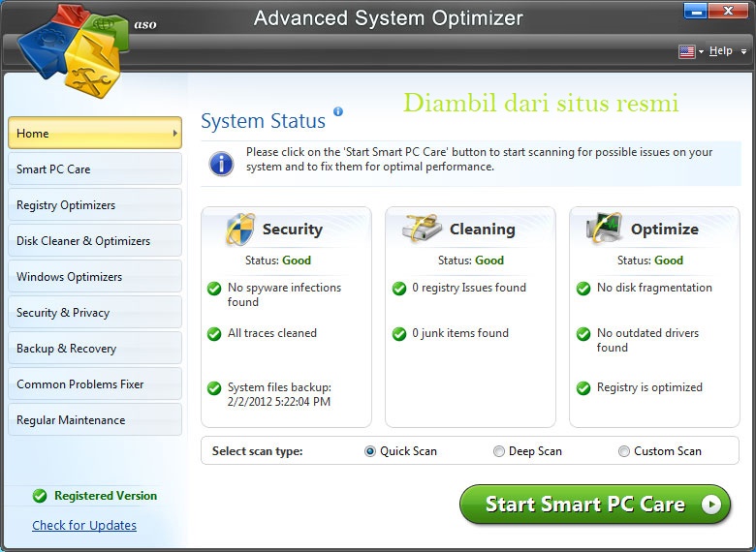Minimize the Advanced System Optimizer window
The width and height of the screenshot is (756, 552).
(696, 11)
